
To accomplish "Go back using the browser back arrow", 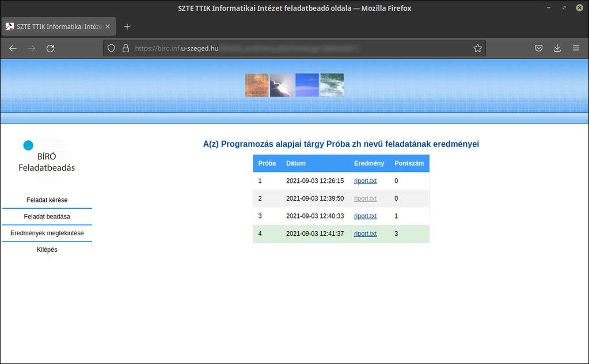I will coord(13,48).
